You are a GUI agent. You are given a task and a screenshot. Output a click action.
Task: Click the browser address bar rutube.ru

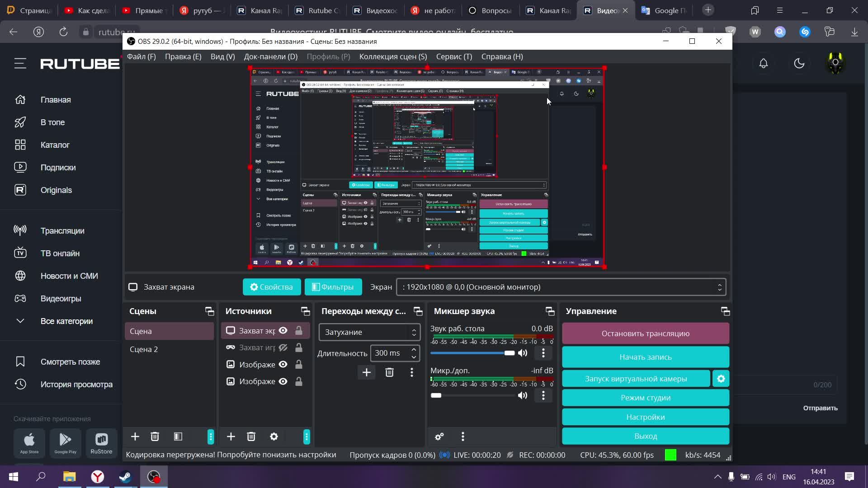[x=117, y=32]
